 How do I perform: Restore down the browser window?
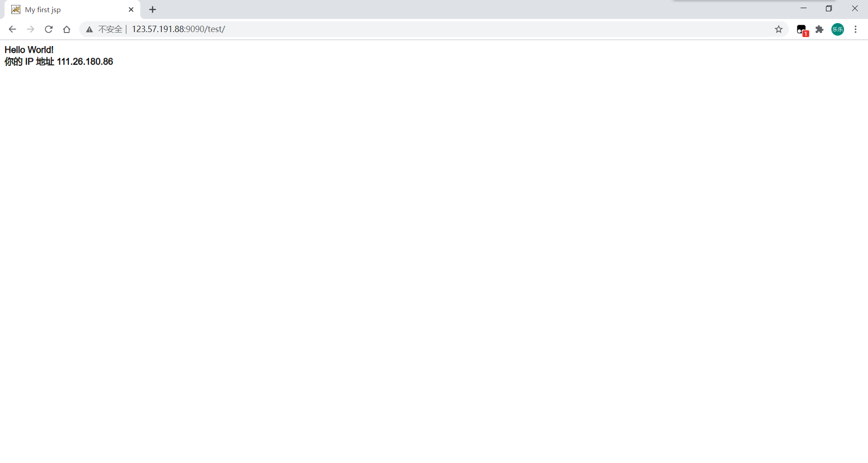click(x=830, y=8)
